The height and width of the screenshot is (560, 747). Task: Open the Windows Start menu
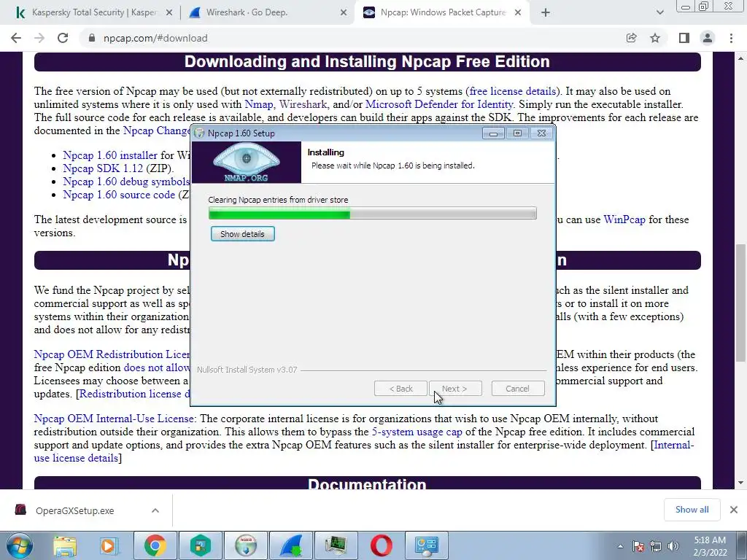click(19, 545)
